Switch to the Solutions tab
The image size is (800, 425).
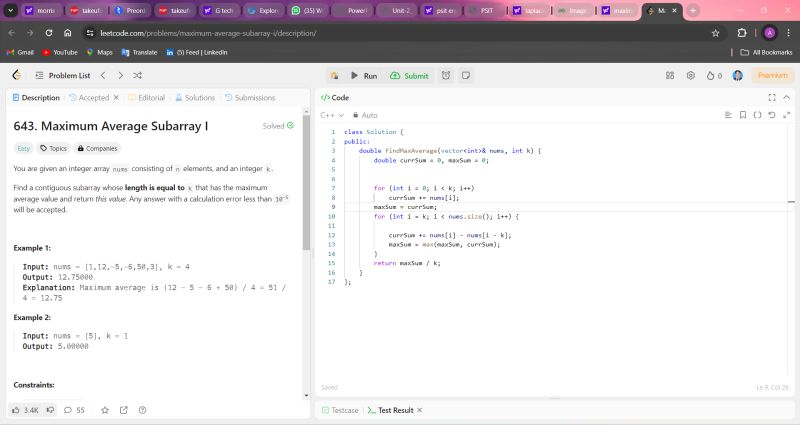click(194, 97)
